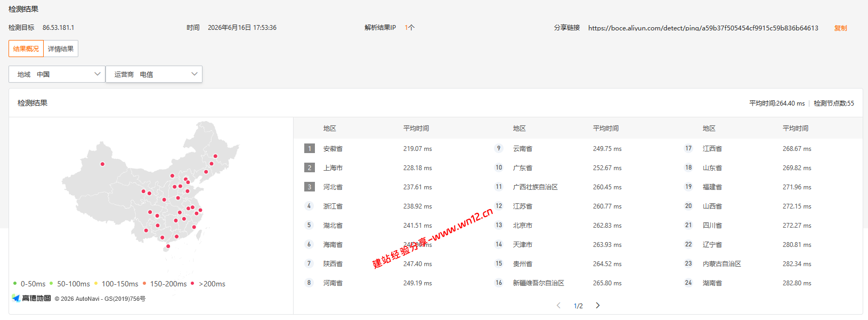Viewport: 868px width, 320px height.
Task: Click 检测节点数:55 summary
Action: tap(834, 103)
